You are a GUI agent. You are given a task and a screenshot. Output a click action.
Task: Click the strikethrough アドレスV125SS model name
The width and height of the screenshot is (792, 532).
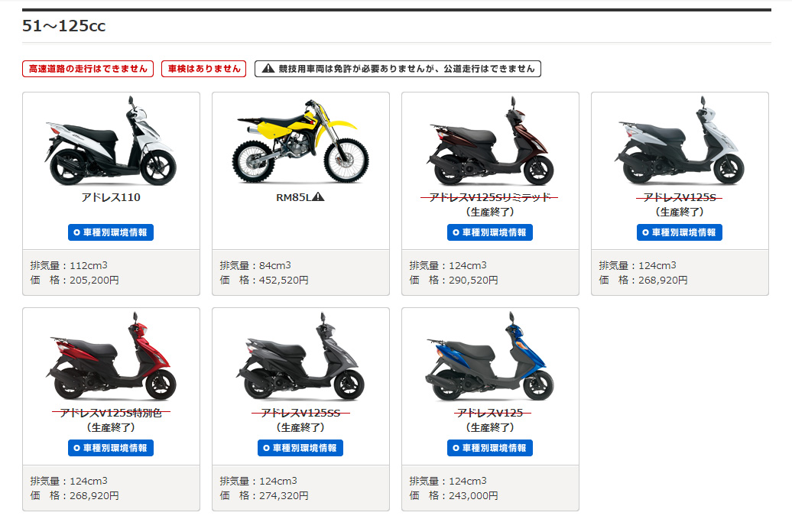[x=300, y=414]
